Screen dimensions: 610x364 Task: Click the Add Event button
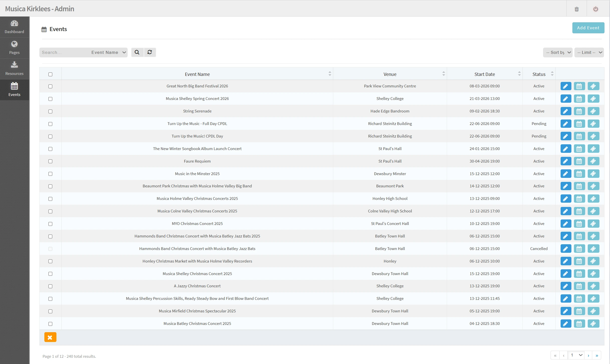pos(588,28)
